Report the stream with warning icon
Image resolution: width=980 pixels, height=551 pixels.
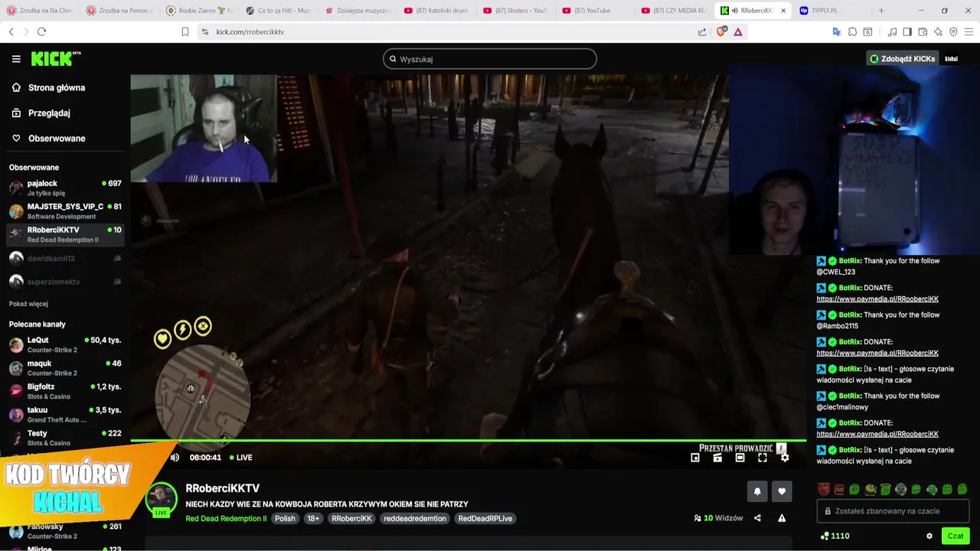pyautogui.click(x=782, y=518)
